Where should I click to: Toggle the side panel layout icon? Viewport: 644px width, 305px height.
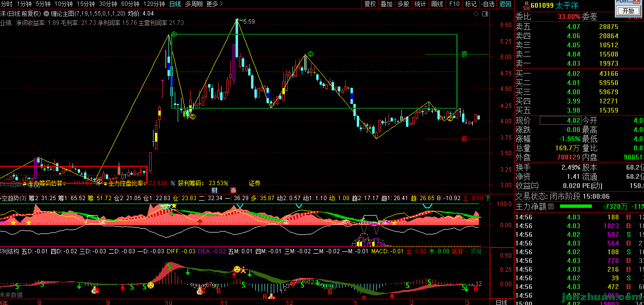click(x=484, y=15)
